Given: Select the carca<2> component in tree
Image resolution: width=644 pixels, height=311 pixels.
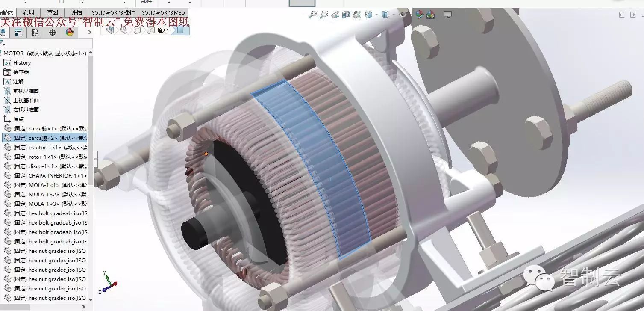Looking at the screenshot, I should (x=45, y=138).
